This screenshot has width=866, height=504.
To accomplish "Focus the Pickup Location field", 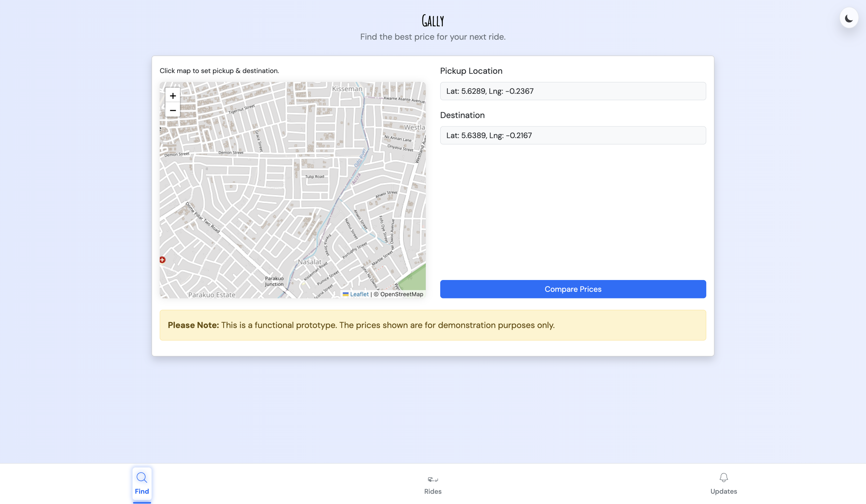I will [x=573, y=91].
